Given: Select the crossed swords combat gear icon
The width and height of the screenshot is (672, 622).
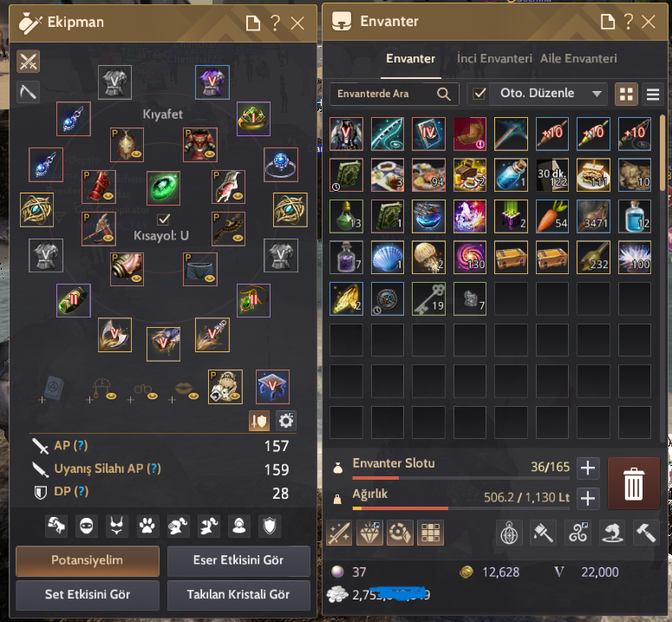Looking at the screenshot, I should [29, 61].
